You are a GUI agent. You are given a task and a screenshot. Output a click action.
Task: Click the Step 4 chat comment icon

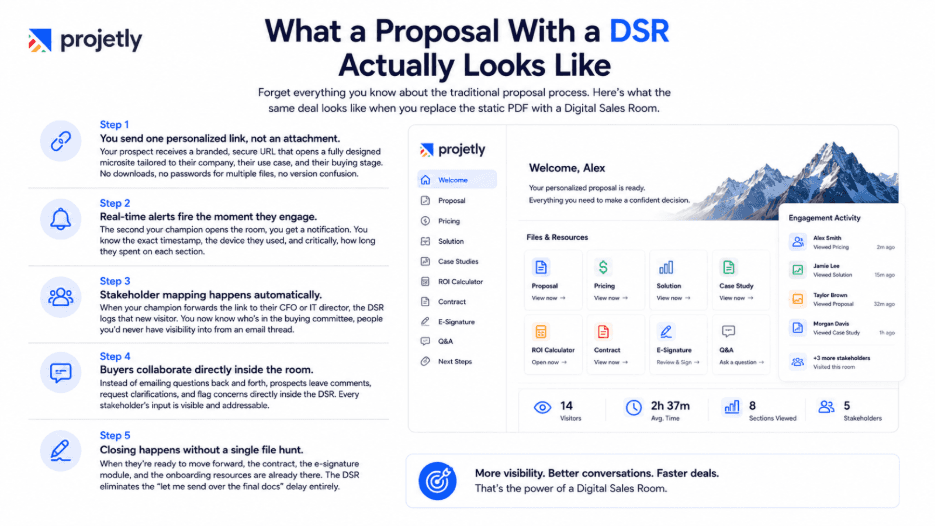tap(60, 373)
